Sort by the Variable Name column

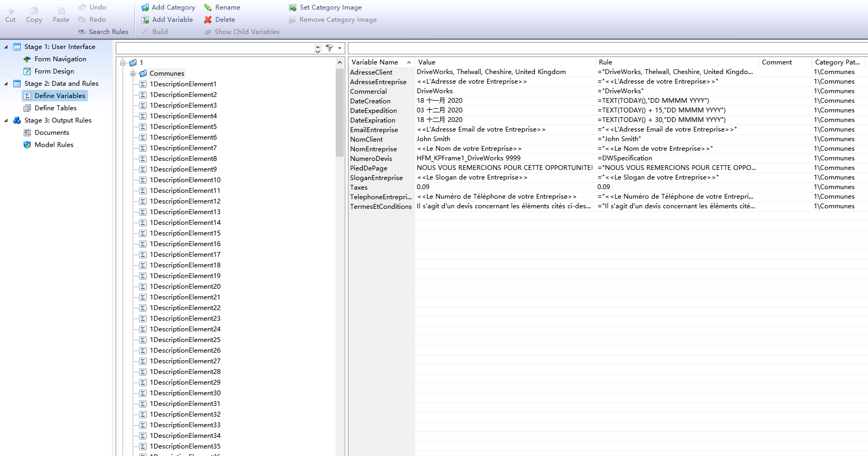coord(382,62)
